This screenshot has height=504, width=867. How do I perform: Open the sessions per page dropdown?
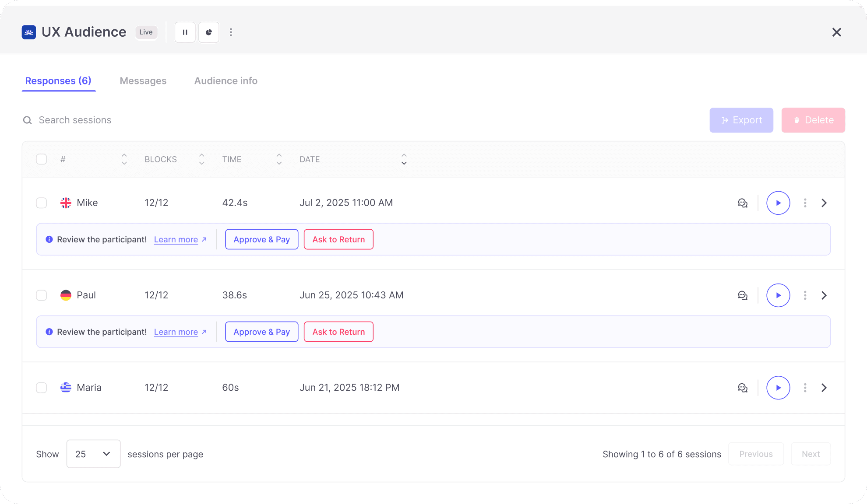click(93, 454)
